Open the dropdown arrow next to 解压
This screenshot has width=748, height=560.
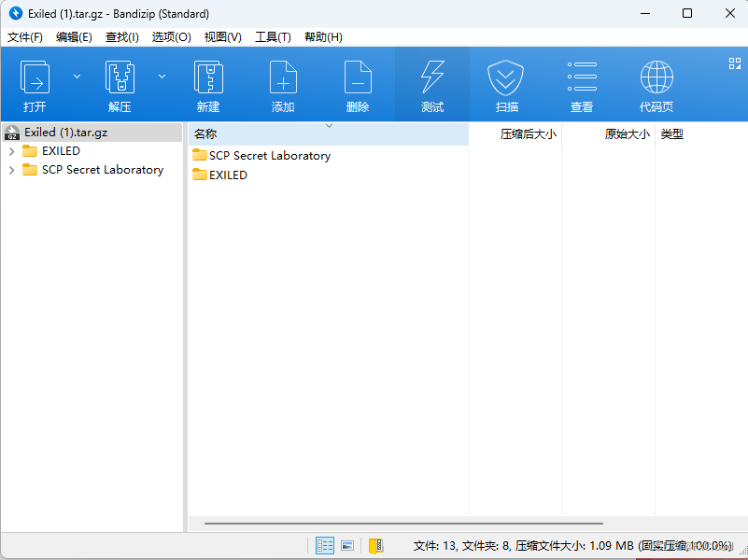pos(162,77)
